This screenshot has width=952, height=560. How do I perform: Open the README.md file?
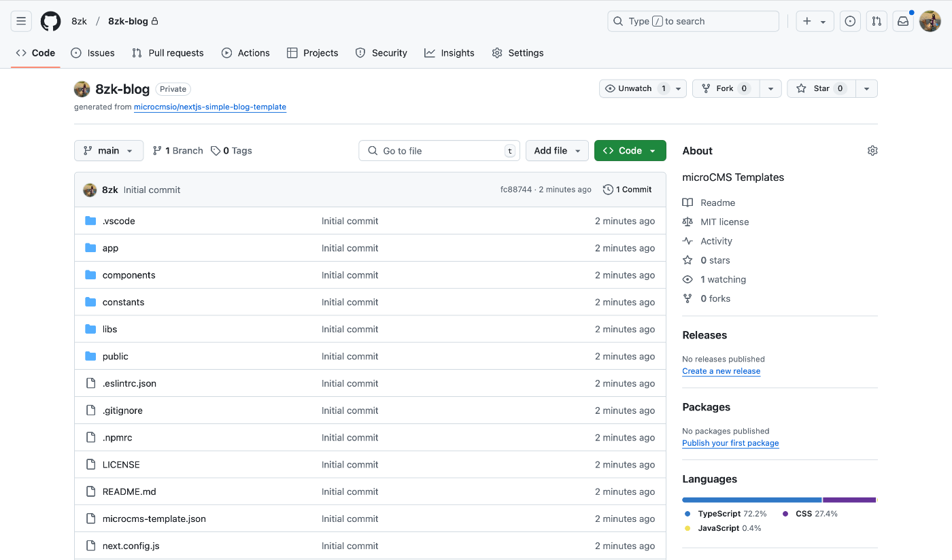129,492
